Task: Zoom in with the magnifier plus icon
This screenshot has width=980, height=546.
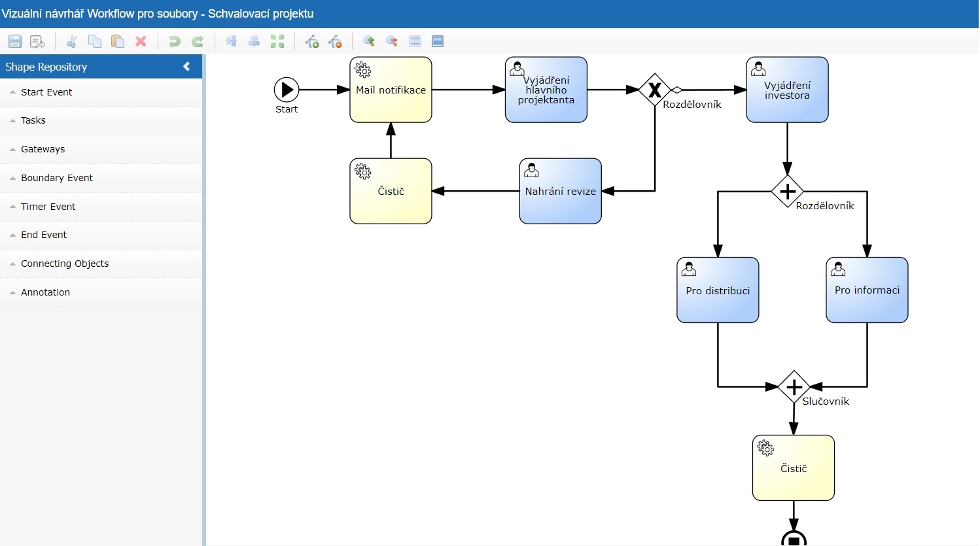Action: (x=369, y=41)
